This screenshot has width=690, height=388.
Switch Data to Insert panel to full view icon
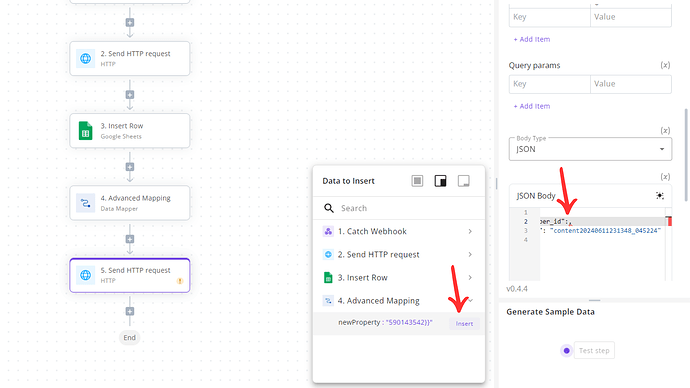pos(417,181)
